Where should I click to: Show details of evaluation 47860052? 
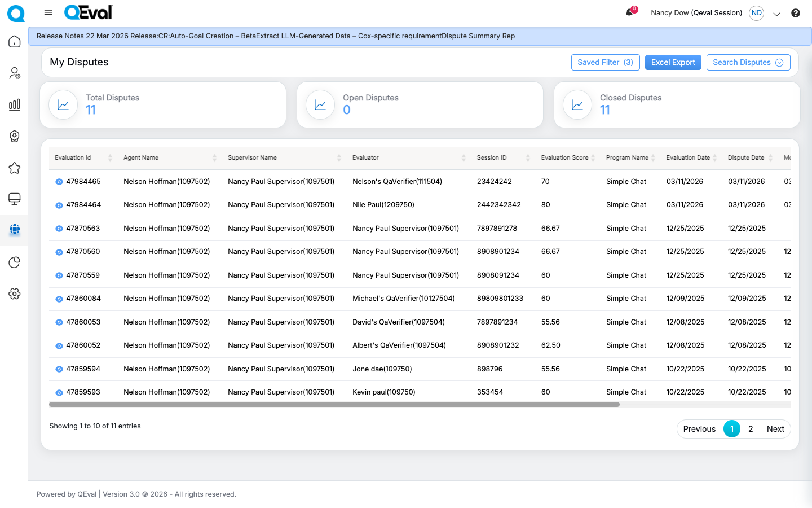[59, 345]
